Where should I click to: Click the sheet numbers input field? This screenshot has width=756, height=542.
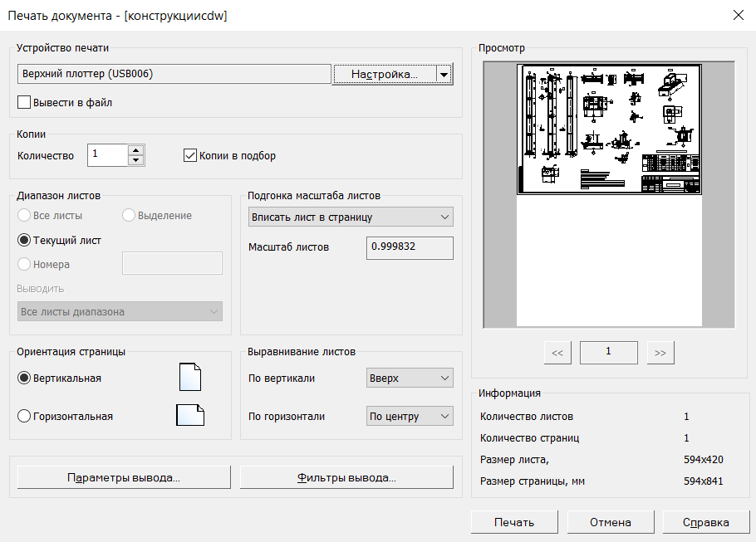[172, 263]
